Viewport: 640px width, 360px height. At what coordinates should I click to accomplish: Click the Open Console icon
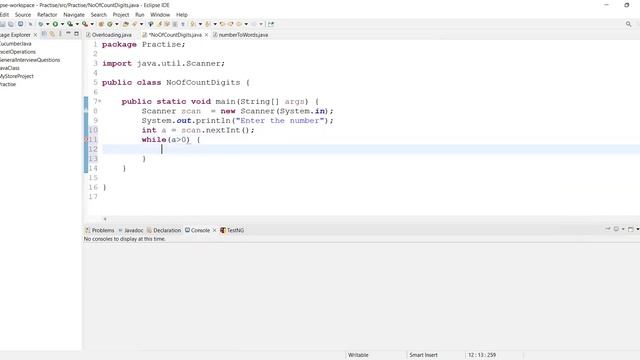tap(631, 229)
